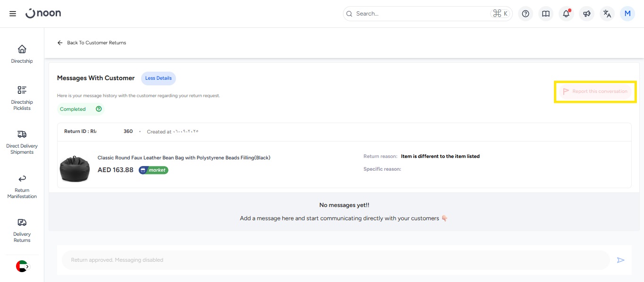Open Delivery Returns in sidebar
Image resolution: width=644 pixels, height=282 pixels.
coord(22,230)
